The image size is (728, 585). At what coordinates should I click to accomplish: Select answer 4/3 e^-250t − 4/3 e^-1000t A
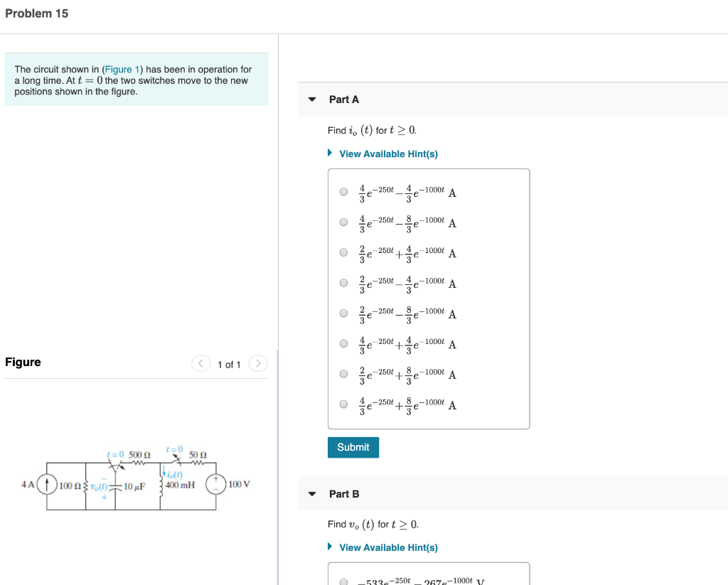click(343, 192)
